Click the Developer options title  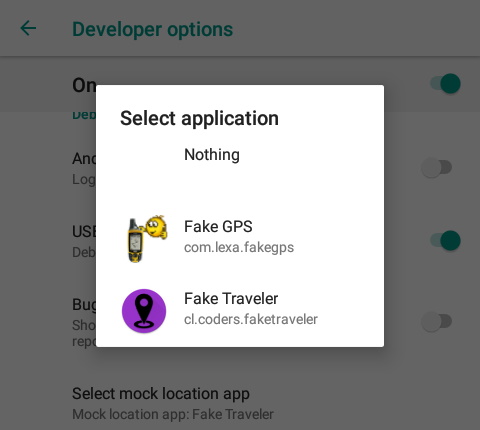(152, 30)
